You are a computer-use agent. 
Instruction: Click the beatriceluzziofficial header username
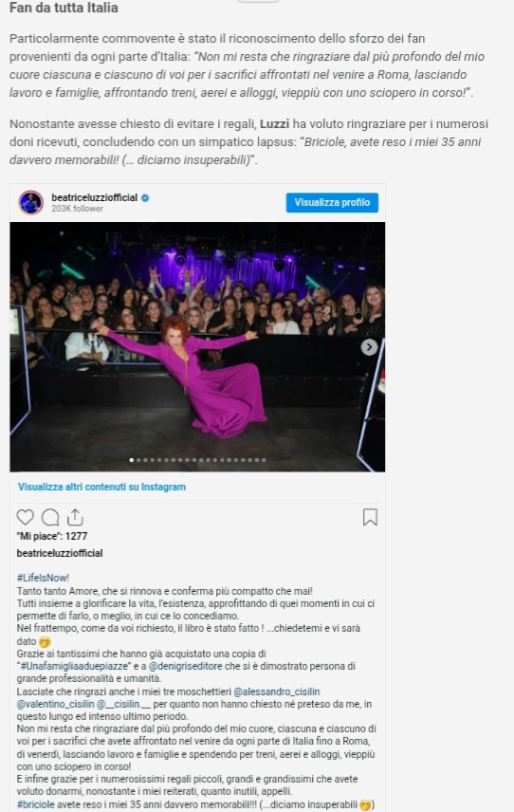pyautogui.click(x=94, y=197)
